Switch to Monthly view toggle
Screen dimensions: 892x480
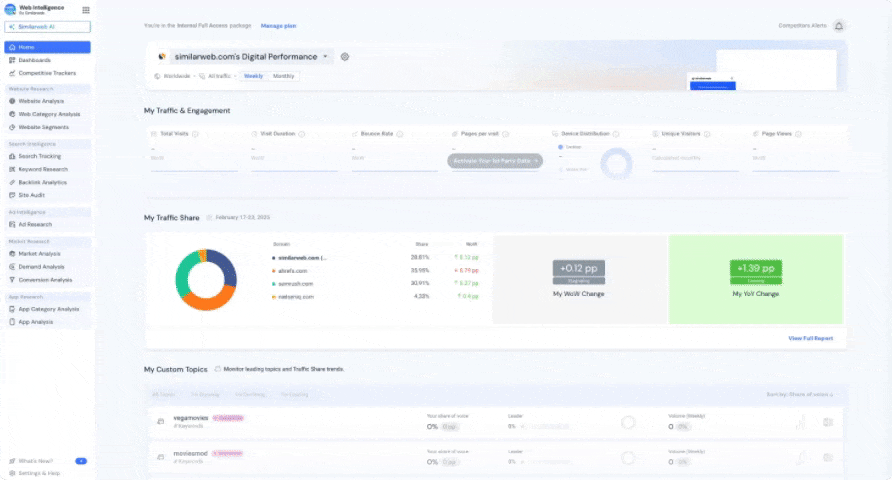pyautogui.click(x=284, y=76)
